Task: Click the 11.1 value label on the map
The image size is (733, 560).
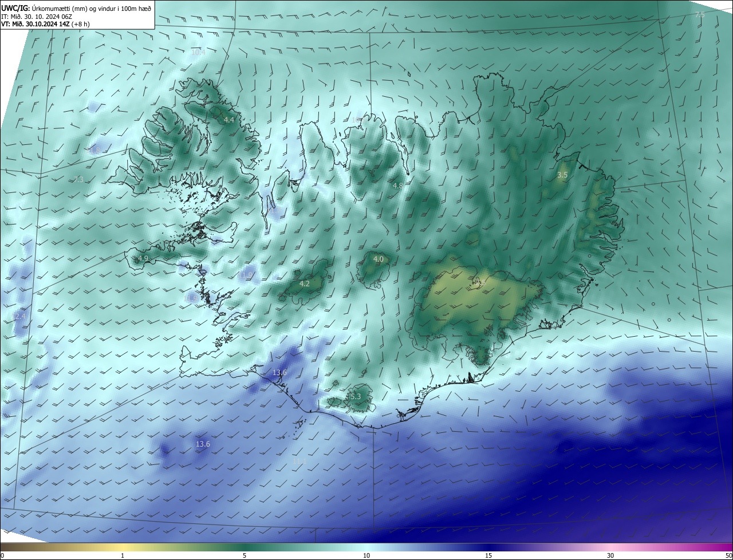Action: tap(299, 460)
